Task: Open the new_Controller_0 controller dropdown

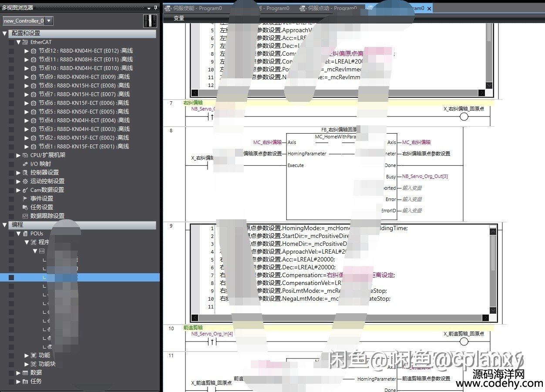Action: pos(49,20)
